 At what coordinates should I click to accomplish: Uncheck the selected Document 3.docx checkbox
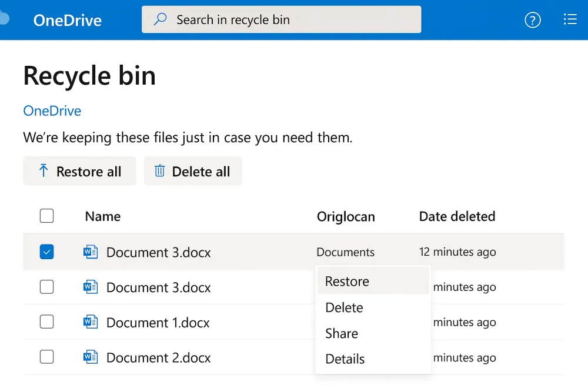(x=46, y=252)
